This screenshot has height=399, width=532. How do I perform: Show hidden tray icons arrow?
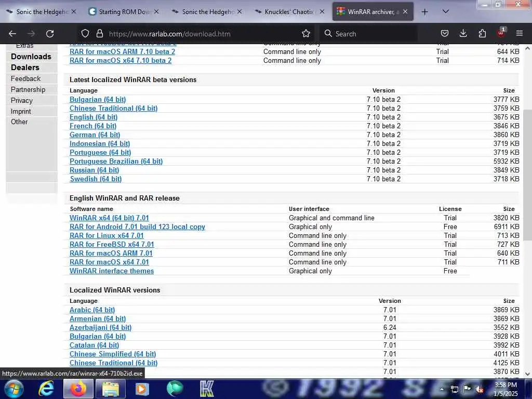coord(442,389)
